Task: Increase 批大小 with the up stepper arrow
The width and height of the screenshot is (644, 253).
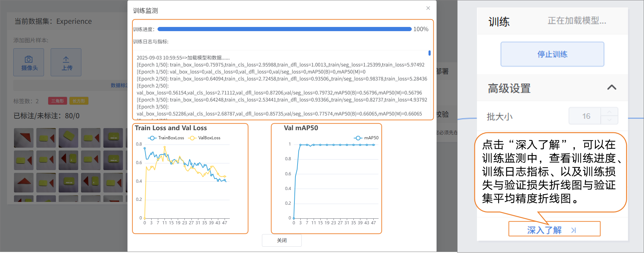Action: 609,112
